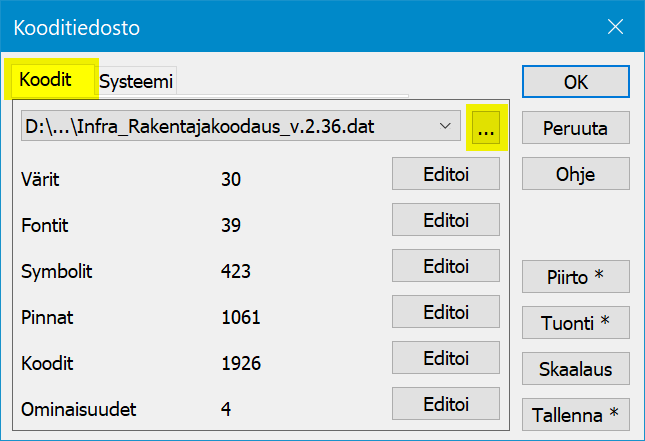This screenshot has width=645, height=441.
Task: Open help with the Ohje button
Action: [575, 174]
